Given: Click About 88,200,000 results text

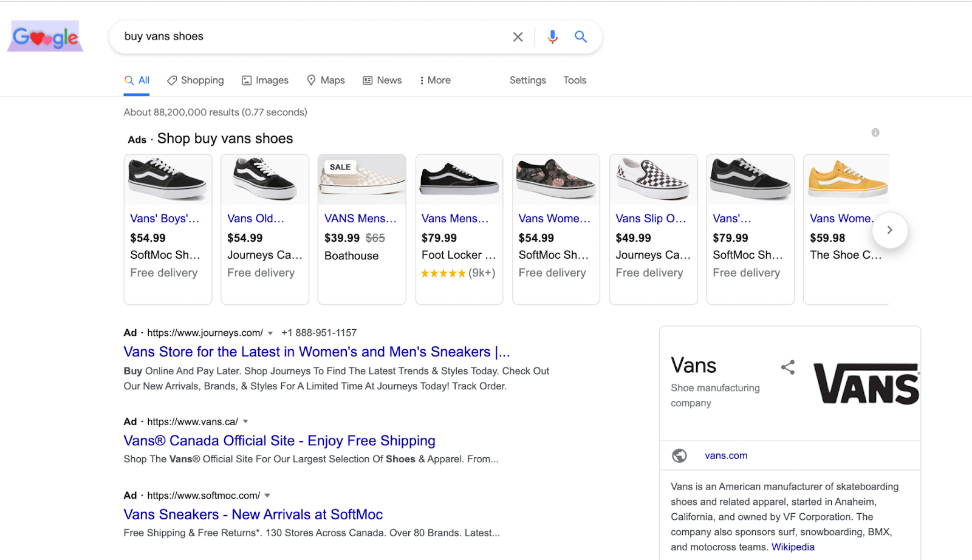Looking at the screenshot, I should pos(215,112).
